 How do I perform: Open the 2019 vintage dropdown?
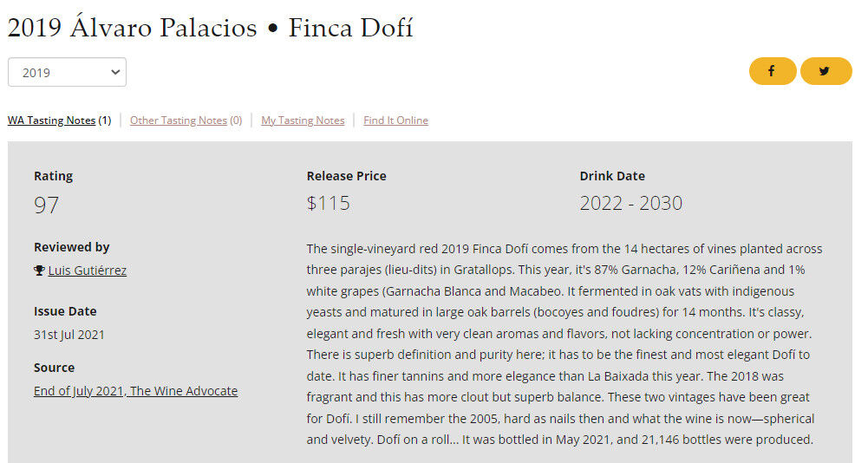pos(67,73)
